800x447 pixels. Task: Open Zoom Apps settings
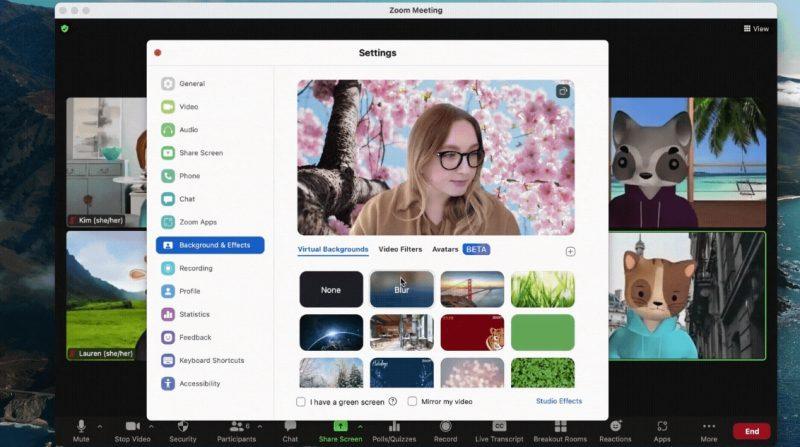pos(189,222)
